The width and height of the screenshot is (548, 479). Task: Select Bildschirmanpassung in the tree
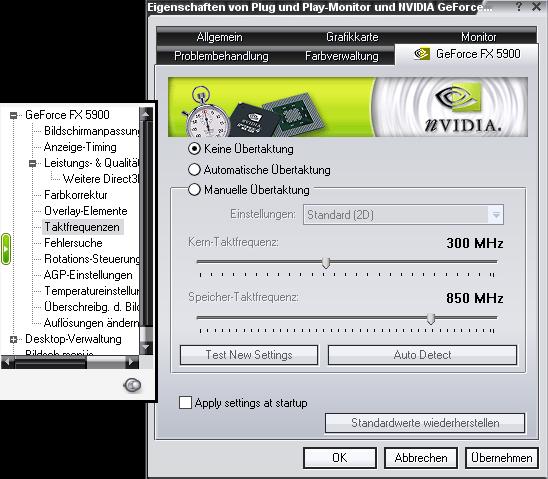[92, 131]
